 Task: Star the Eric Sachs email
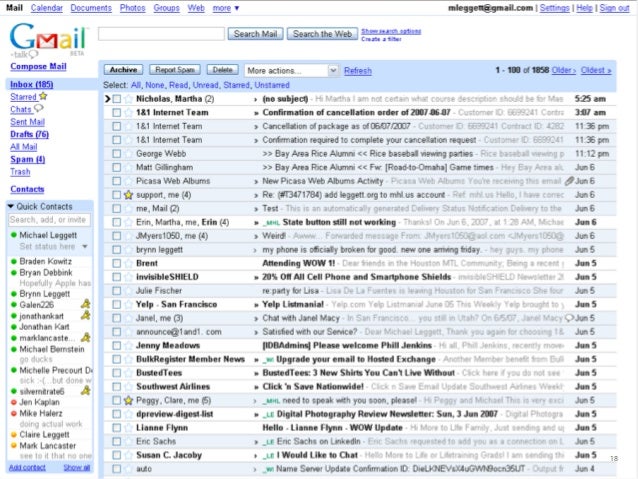[x=129, y=442]
